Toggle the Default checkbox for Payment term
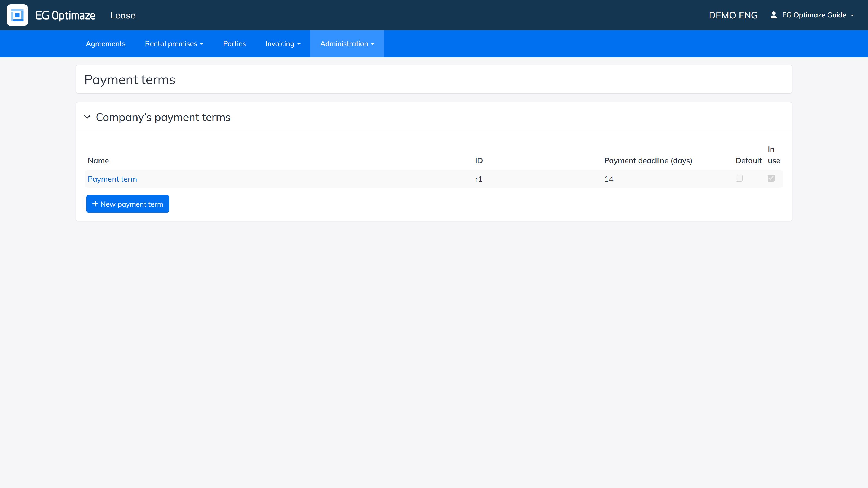 (x=739, y=178)
